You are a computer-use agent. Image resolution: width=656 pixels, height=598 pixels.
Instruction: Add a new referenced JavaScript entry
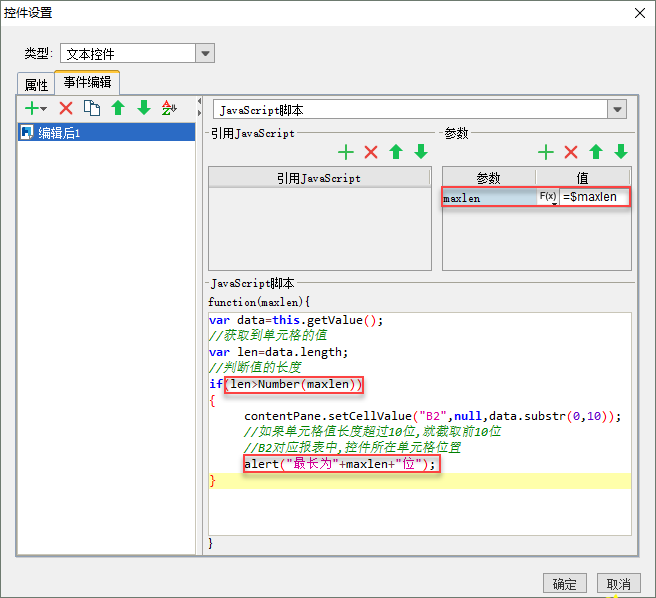point(346,152)
